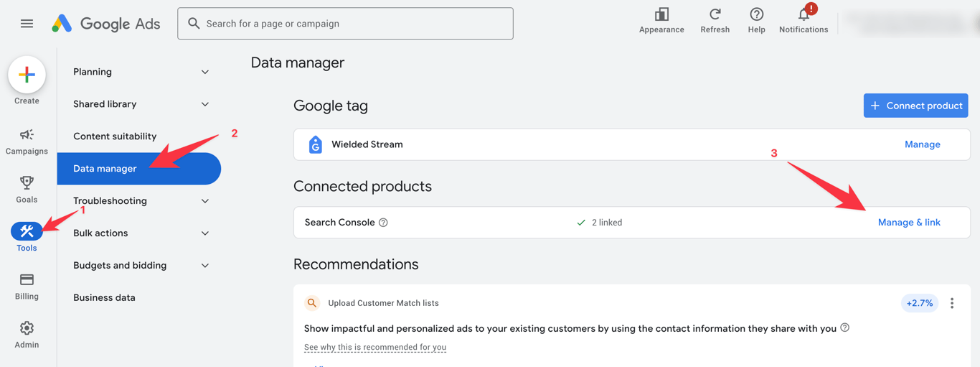The image size is (980, 367).
Task: Expand the Planning section
Action: click(x=205, y=72)
